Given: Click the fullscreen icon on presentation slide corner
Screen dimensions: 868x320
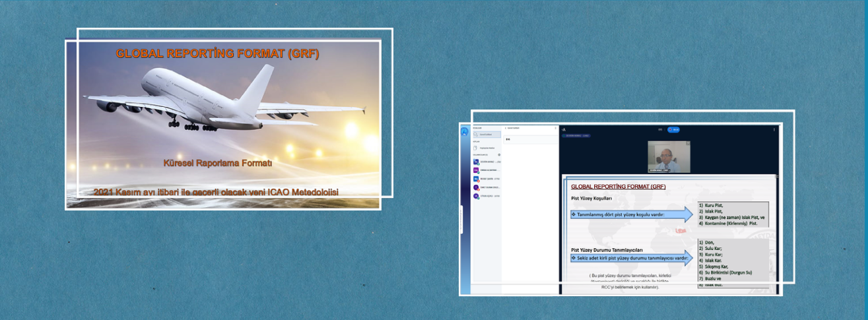Looking at the screenshot, I should [x=776, y=176].
